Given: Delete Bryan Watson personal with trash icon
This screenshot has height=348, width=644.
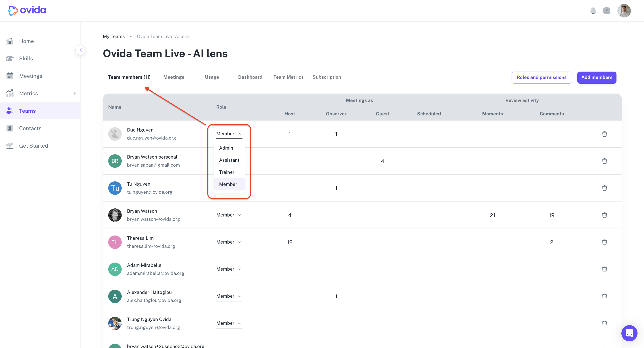Looking at the screenshot, I should (604, 161).
